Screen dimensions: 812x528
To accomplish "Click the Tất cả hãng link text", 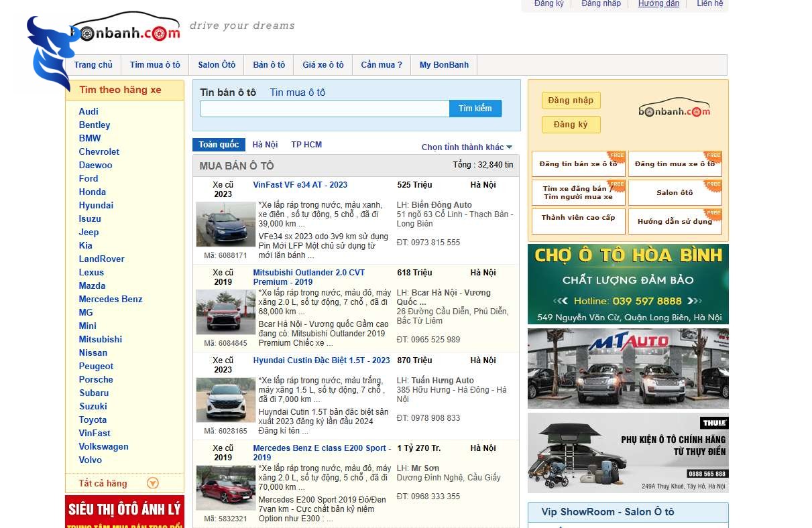I will (103, 483).
